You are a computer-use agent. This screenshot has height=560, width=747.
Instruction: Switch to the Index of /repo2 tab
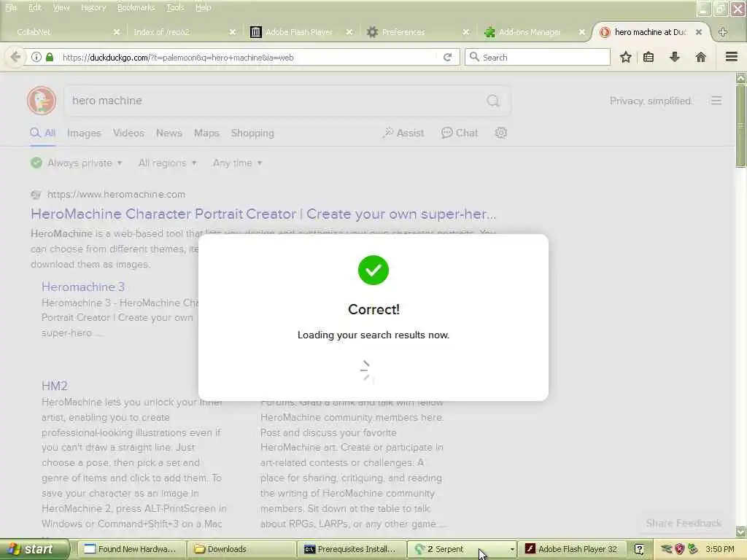tap(183, 32)
